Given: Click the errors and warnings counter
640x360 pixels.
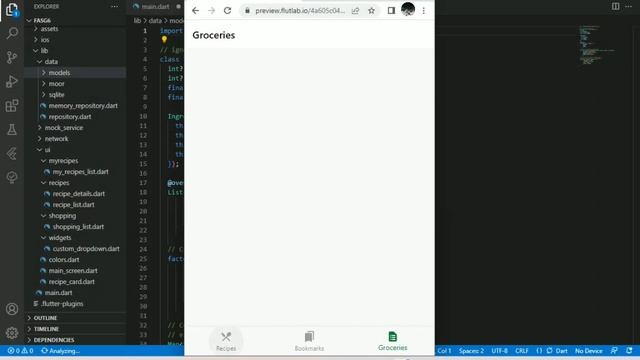Looking at the screenshot, I should point(20,351).
